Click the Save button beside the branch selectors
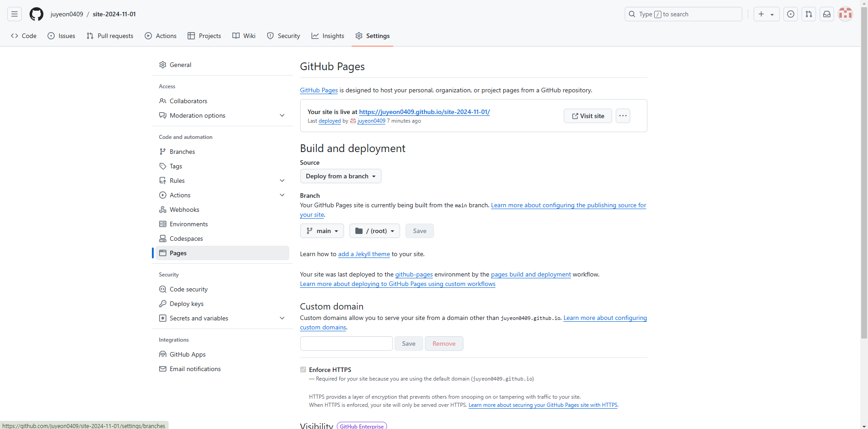The image size is (868, 429). point(420,231)
